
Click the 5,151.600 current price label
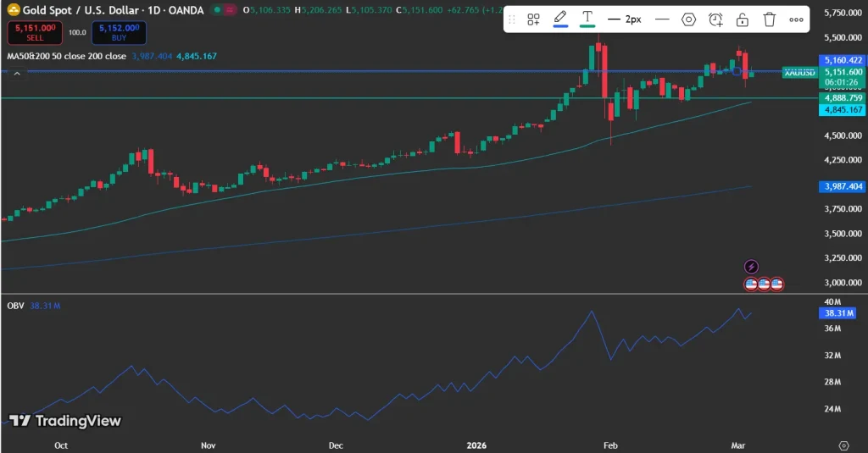[843, 72]
